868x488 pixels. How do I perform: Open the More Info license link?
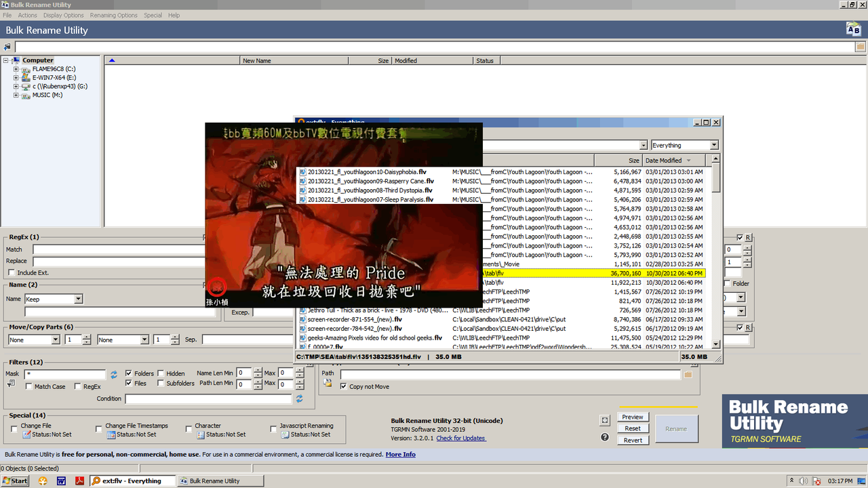pyautogui.click(x=400, y=454)
